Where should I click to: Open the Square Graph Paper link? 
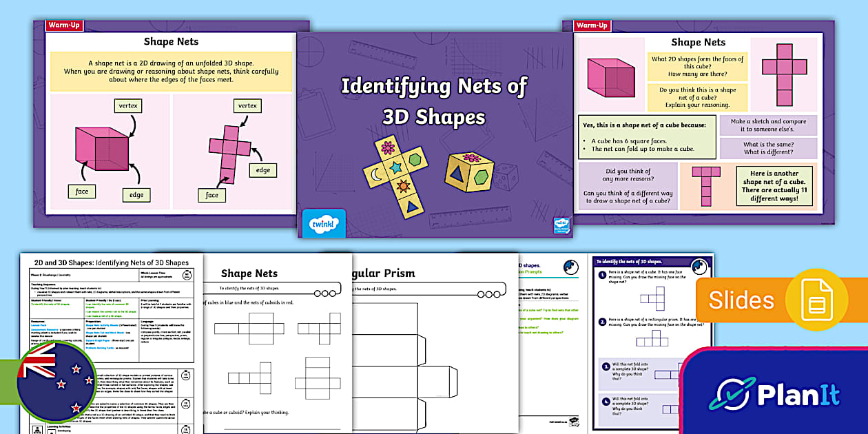pos(97,341)
